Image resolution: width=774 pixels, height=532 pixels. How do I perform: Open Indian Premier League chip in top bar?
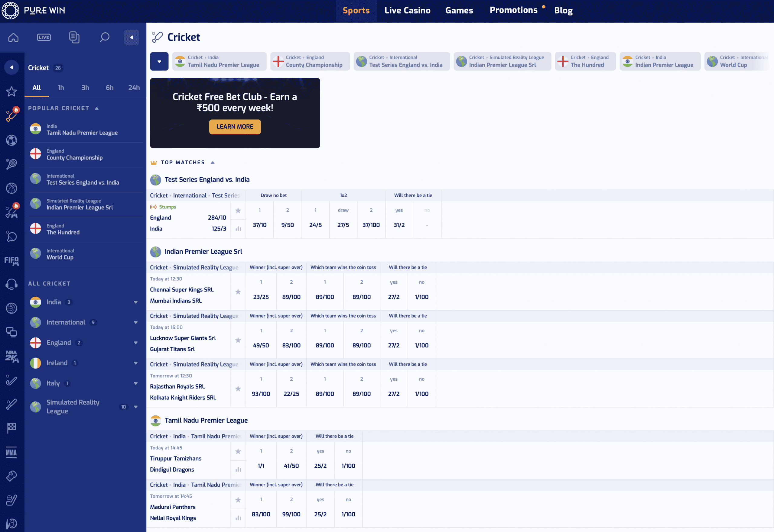(660, 61)
